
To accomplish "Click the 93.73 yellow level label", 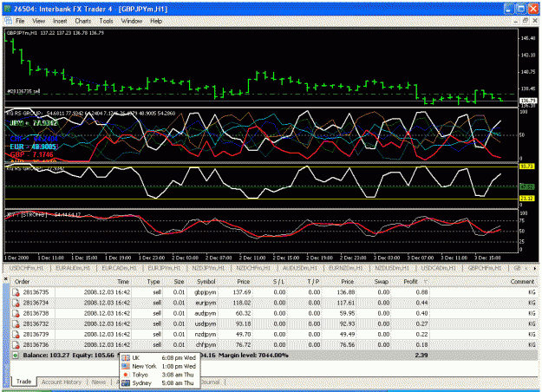I will [x=526, y=167].
